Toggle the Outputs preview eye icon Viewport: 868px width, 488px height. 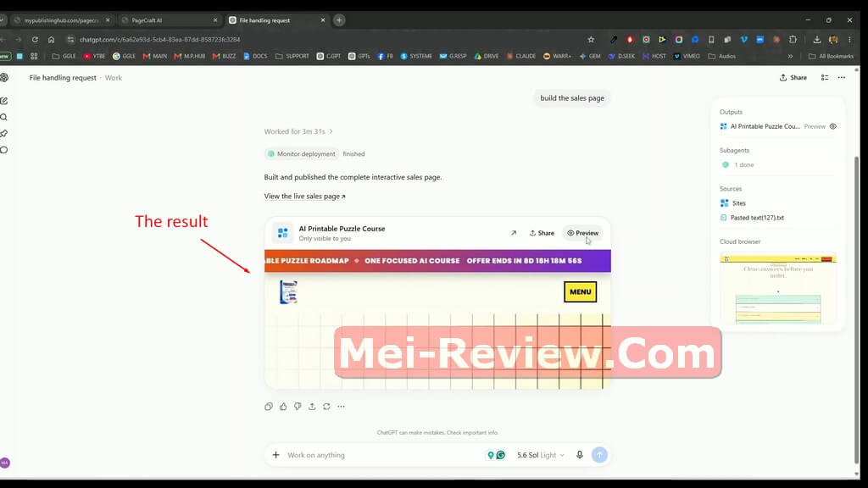832,126
